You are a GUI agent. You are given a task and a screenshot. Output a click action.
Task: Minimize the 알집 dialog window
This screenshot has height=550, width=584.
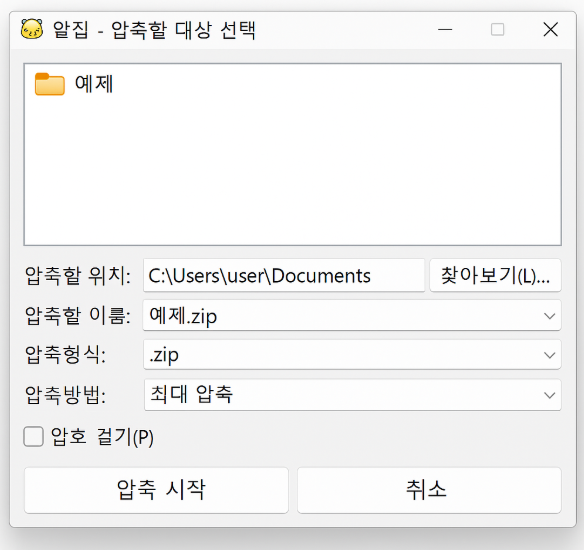tap(445, 29)
